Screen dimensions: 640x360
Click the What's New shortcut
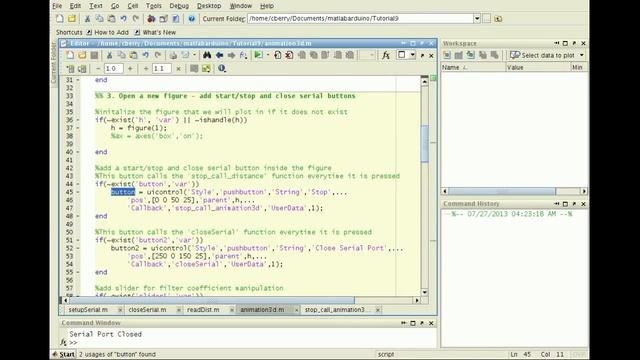click(x=155, y=32)
